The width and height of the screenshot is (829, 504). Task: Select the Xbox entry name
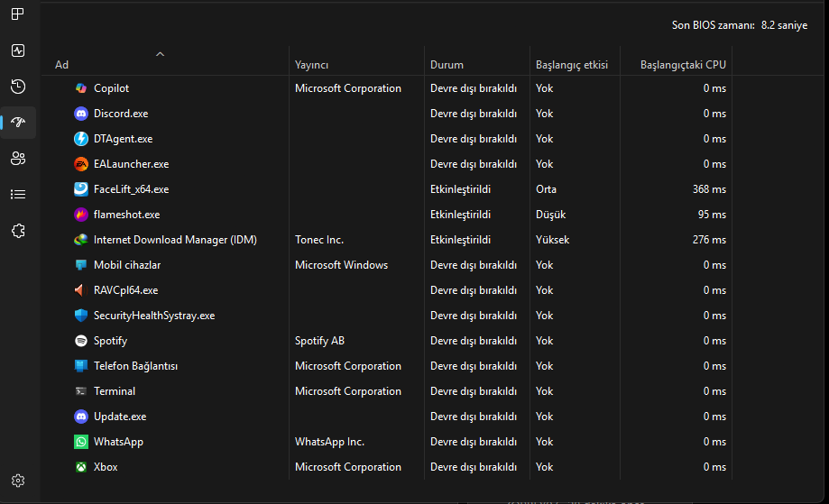106,467
